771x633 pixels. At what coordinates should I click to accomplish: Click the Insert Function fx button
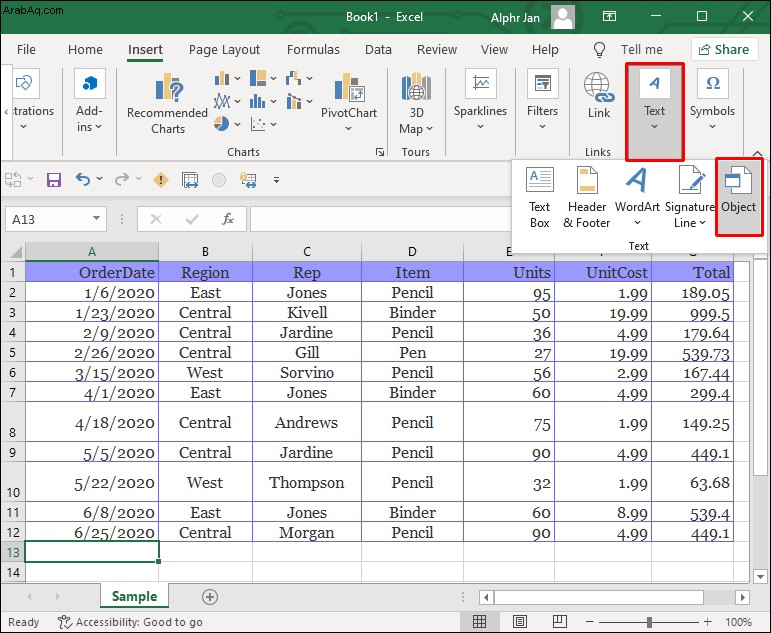[228, 219]
